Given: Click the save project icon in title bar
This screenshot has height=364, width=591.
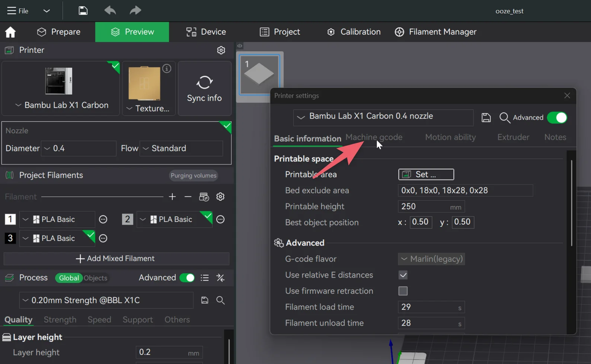Looking at the screenshot, I should 83,10.
